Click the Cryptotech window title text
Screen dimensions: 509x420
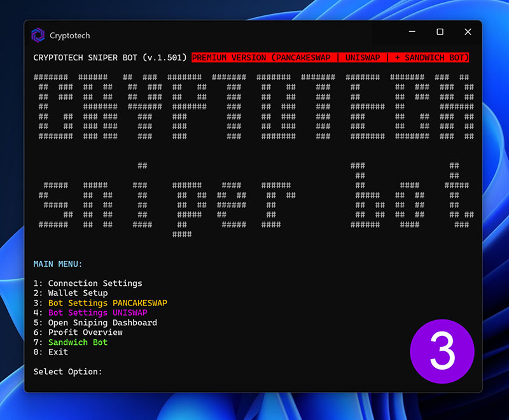coord(70,36)
